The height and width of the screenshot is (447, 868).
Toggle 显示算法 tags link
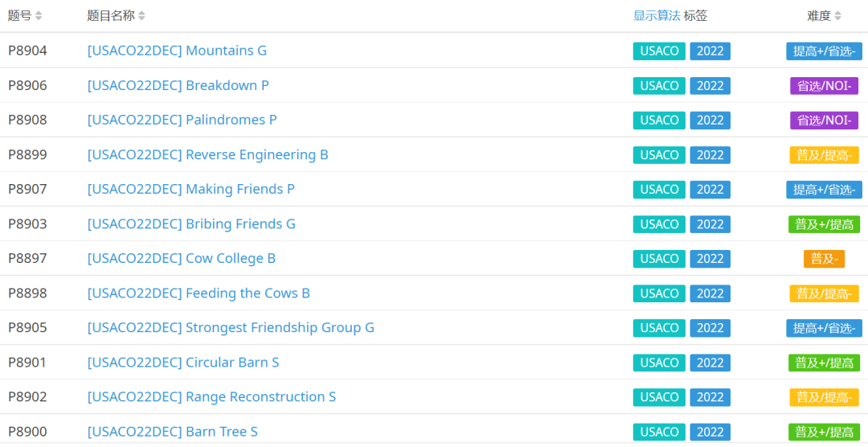point(656,16)
